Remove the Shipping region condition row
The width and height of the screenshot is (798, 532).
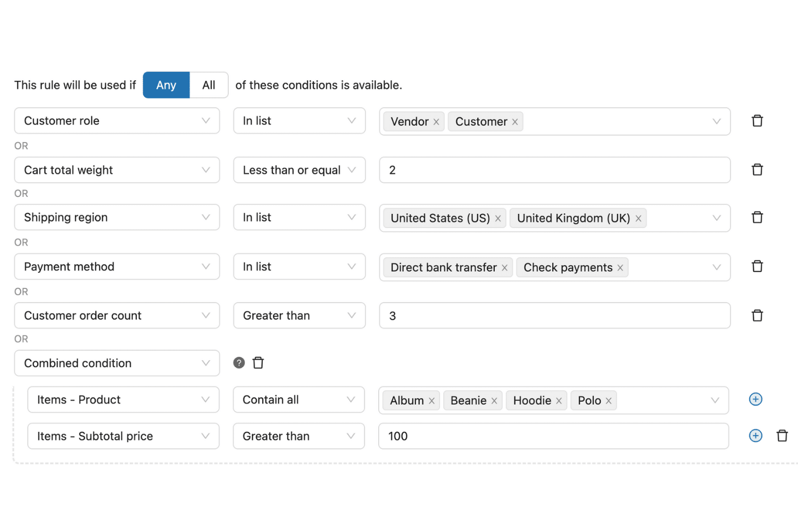[757, 218]
